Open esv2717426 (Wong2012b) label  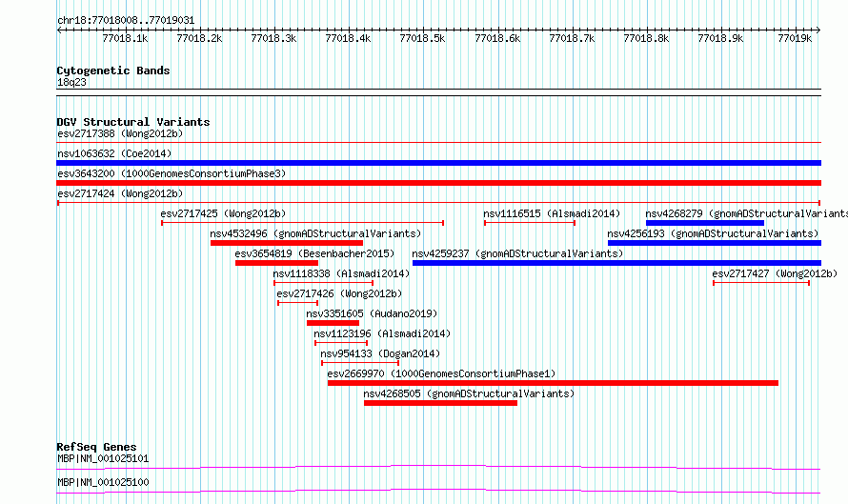click(339, 293)
